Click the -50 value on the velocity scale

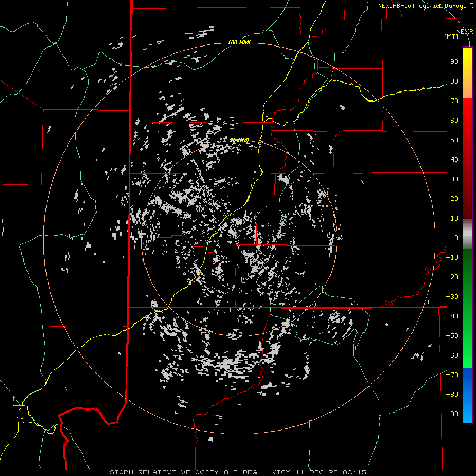point(452,336)
